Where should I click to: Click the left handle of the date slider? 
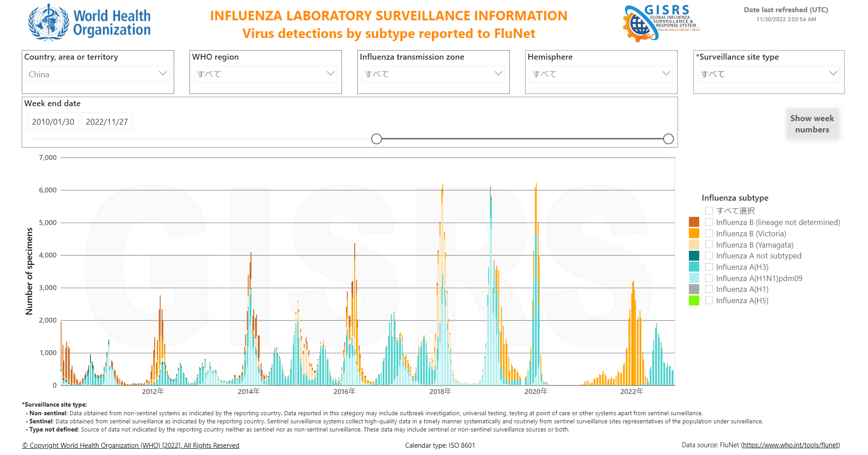pyautogui.click(x=376, y=139)
